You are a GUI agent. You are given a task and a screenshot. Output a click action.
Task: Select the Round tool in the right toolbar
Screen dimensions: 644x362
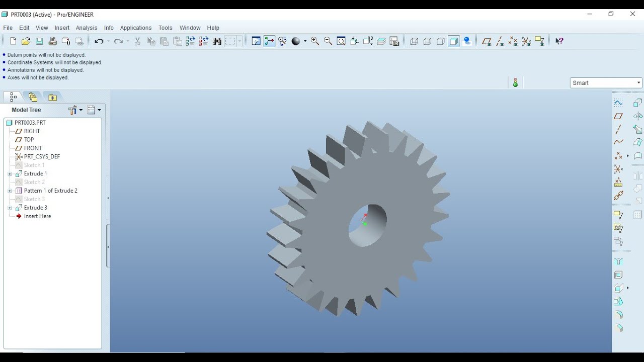[618, 315]
